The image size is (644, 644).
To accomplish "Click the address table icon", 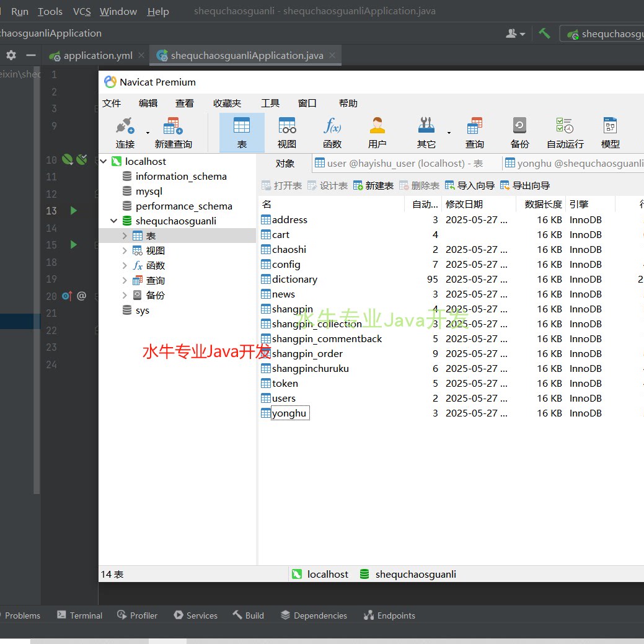I will pos(266,220).
